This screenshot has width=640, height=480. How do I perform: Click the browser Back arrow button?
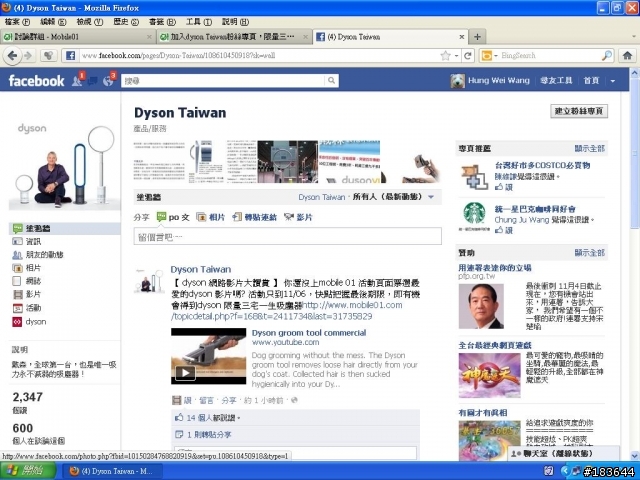click(12, 56)
